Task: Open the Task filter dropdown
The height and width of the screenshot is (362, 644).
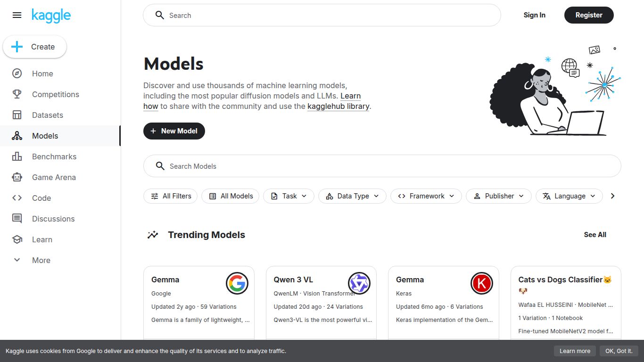Action: [x=289, y=196]
